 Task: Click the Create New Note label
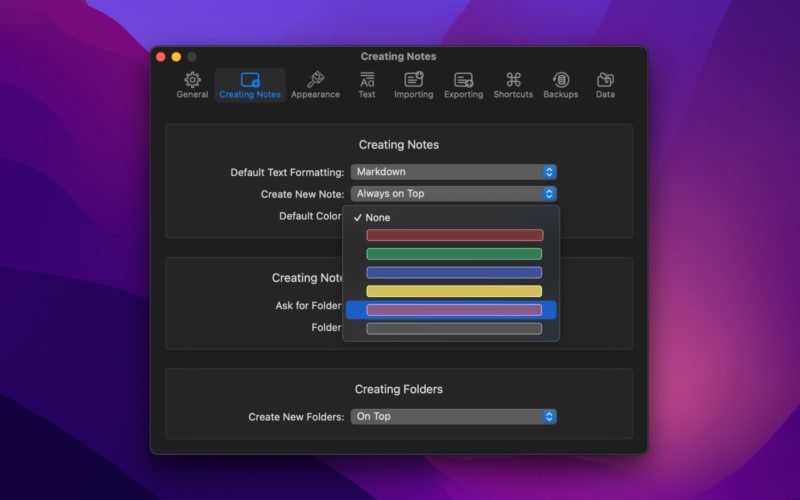tap(303, 194)
